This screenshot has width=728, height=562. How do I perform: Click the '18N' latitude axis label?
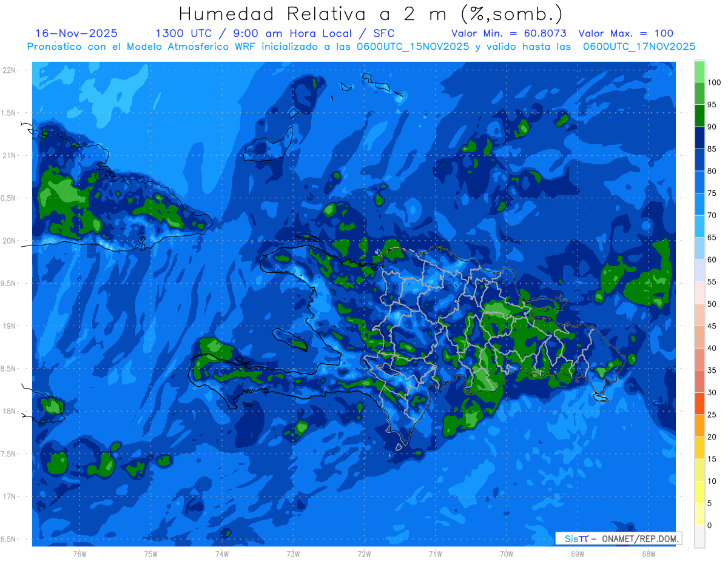(10, 412)
